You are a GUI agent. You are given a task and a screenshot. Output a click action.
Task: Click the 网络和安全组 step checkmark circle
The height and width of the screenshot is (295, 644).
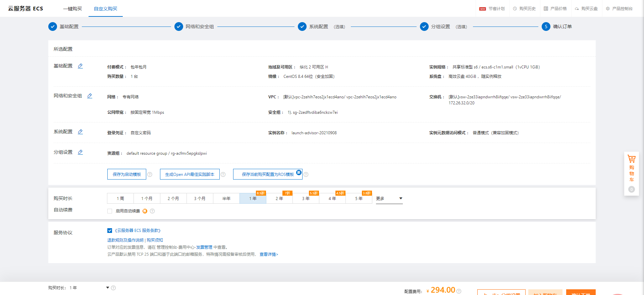click(179, 27)
